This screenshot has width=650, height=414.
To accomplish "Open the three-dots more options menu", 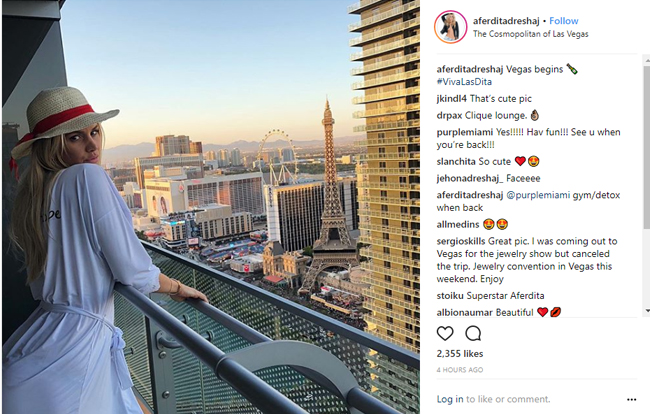I will [x=631, y=399].
